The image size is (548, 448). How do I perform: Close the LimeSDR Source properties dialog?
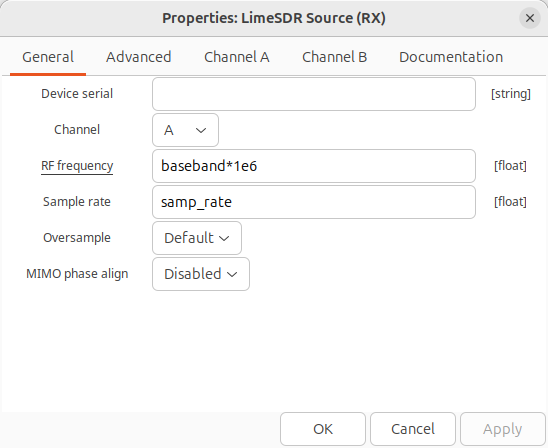click(530, 18)
